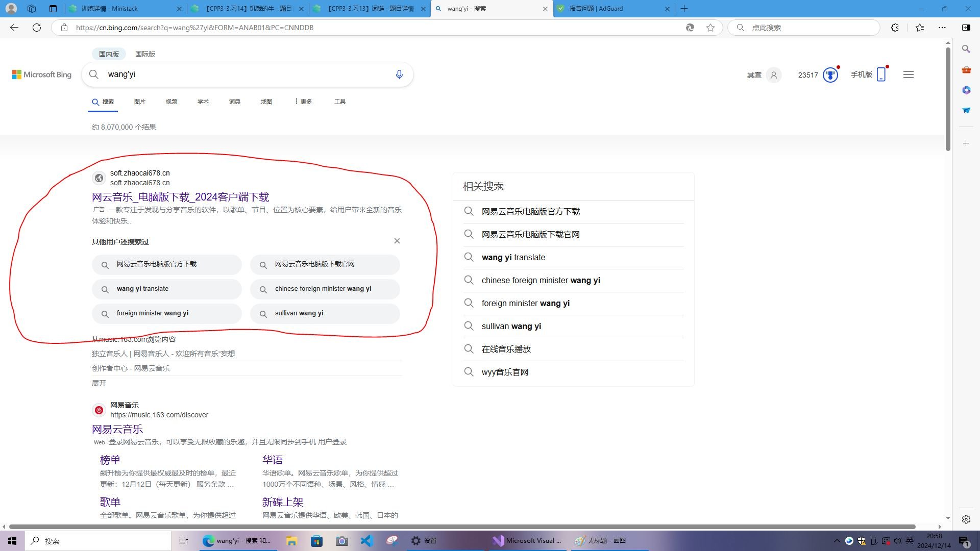This screenshot has width=980, height=551.
Task: Switch to 训练详情 - Ministack tab
Action: (x=125, y=9)
